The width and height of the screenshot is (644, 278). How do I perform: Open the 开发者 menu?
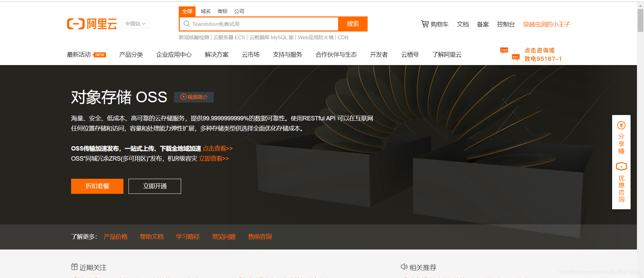click(x=379, y=55)
